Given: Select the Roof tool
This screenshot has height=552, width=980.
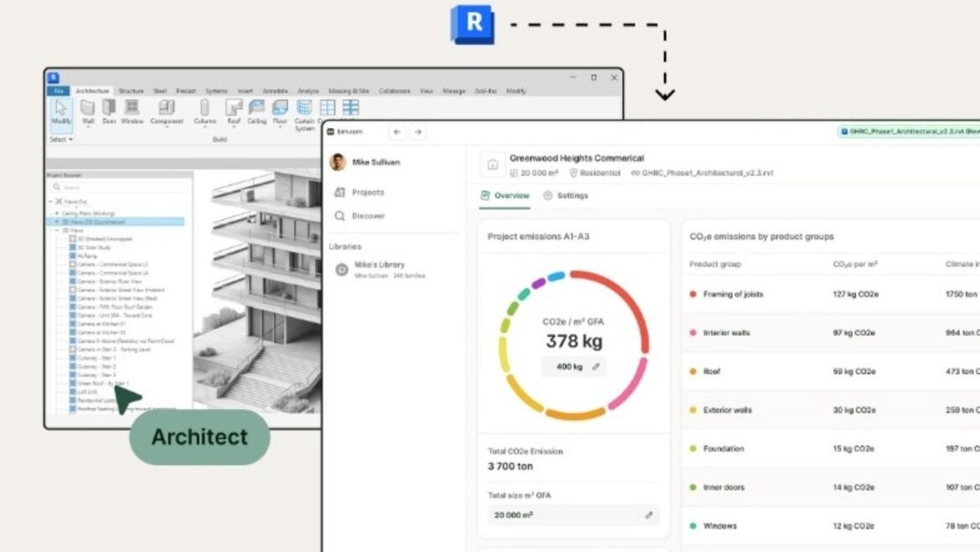Looking at the screenshot, I should [x=235, y=109].
